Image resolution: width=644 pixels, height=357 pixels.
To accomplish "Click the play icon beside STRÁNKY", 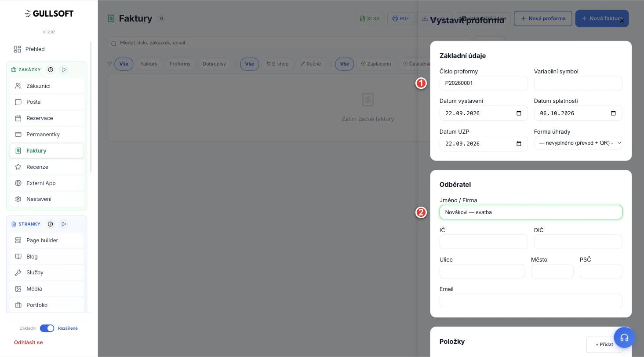I will tap(64, 224).
